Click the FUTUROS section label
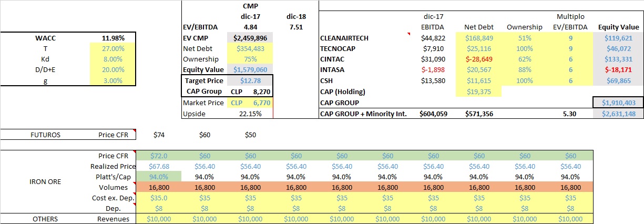The image size is (644, 224). [x=46, y=135]
